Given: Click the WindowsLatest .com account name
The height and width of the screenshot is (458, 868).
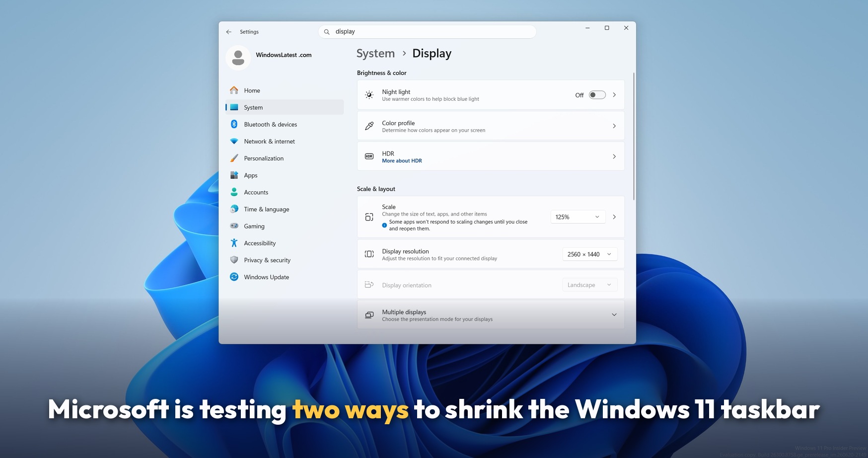Looking at the screenshot, I should pos(284,55).
